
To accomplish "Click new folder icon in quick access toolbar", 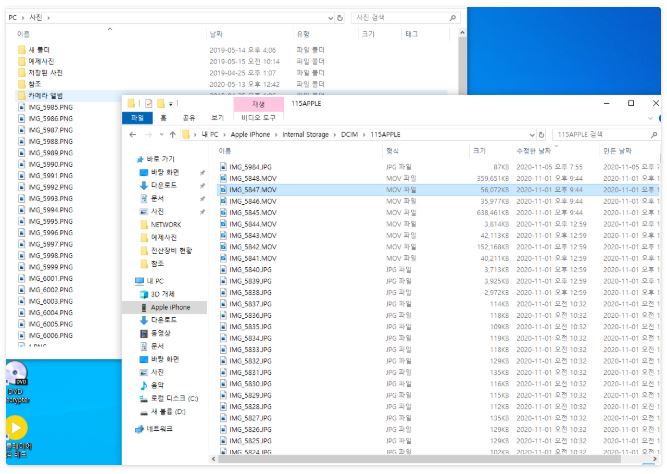I will click(x=161, y=103).
